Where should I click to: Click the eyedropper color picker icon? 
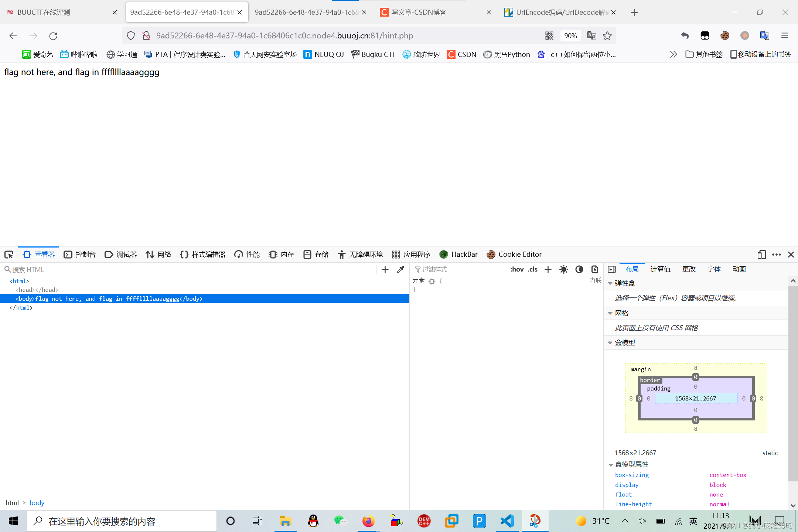pyautogui.click(x=400, y=270)
